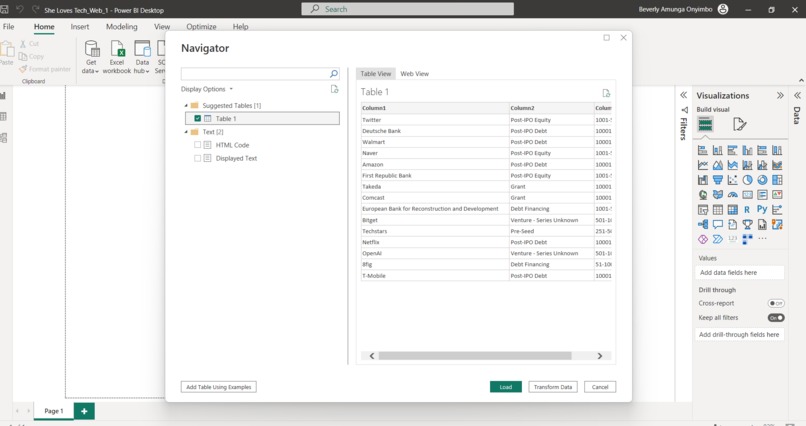Click the preview horizontal scrollbar left arrow
This screenshot has height=426, width=806.
pyautogui.click(x=372, y=356)
